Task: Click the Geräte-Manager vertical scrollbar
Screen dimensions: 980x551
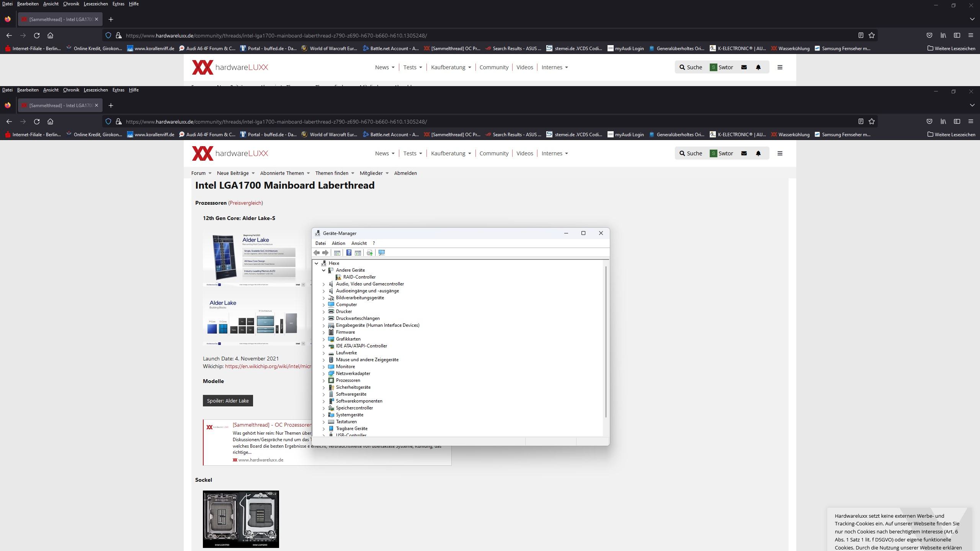Action: click(606, 342)
